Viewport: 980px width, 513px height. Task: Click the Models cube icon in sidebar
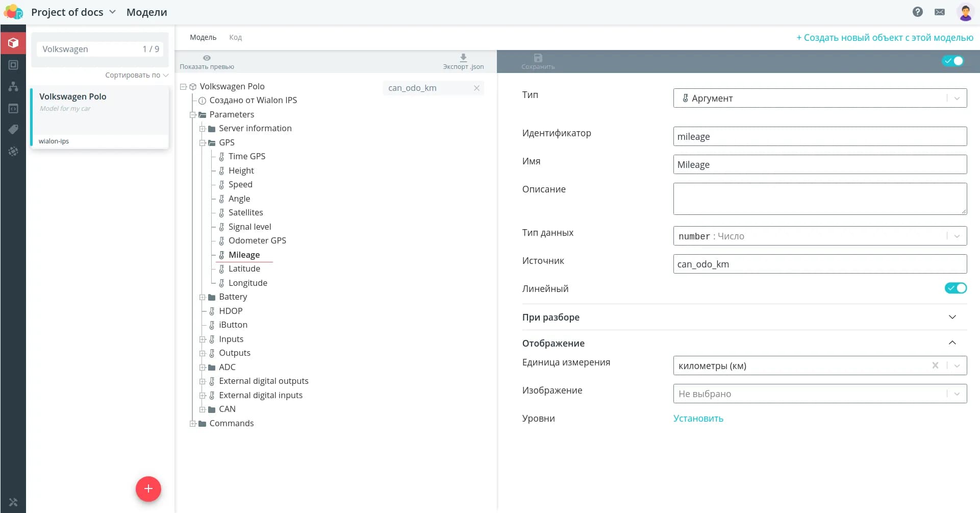(13, 43)
